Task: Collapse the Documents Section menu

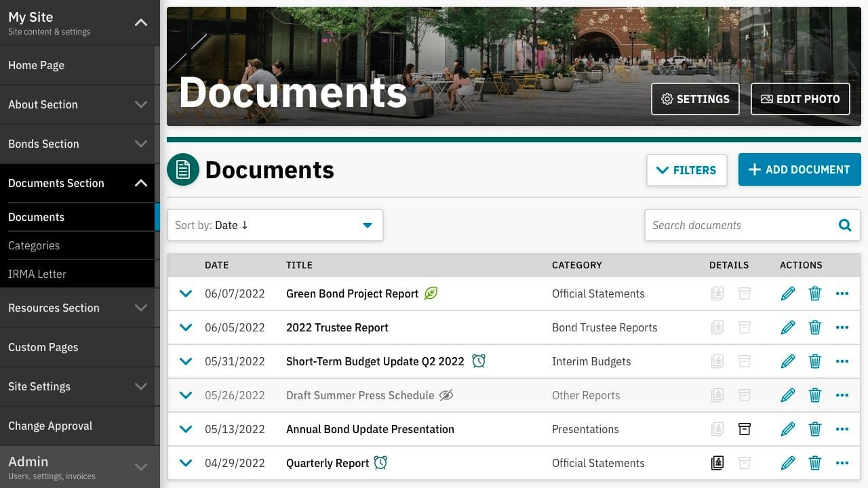Action: click(141, 183)
